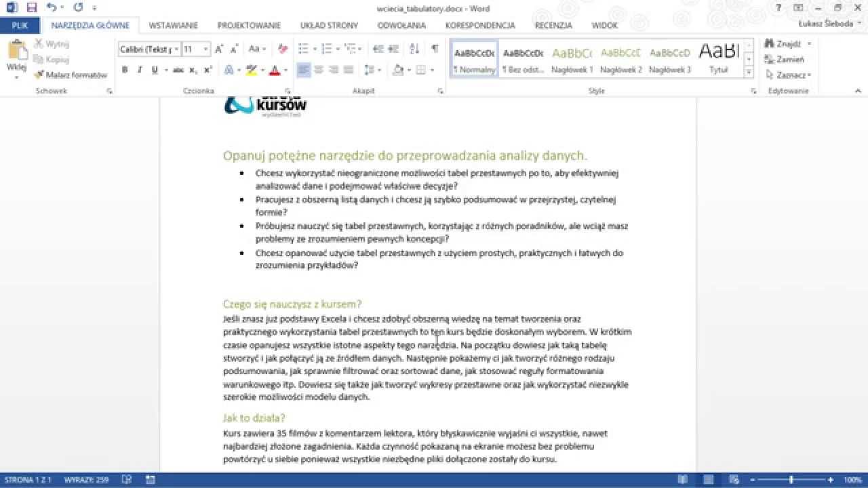
Task: Toggle show paragraph marks (pilcrow)
Action: click(435, 49)
